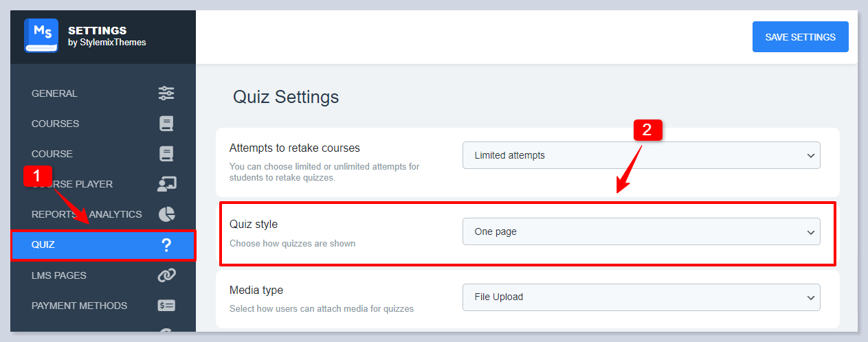Click the Reports & Analytics pie chart icon

coord(166,214)
